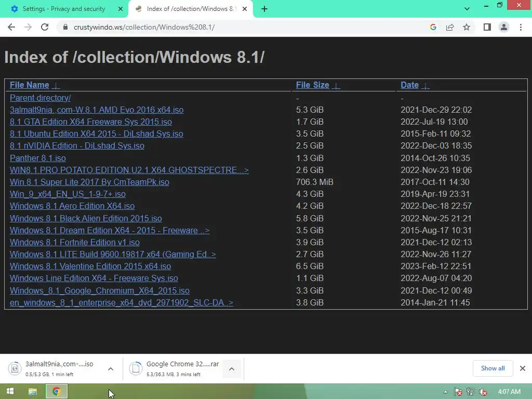View site information lock icon
Screen dimensions: 532x399
(65, 27)
